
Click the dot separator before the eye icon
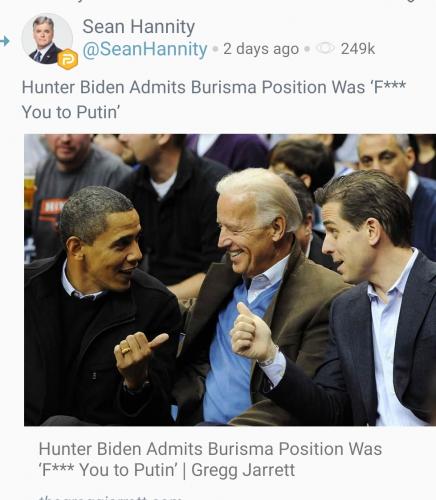click(307, 49)
